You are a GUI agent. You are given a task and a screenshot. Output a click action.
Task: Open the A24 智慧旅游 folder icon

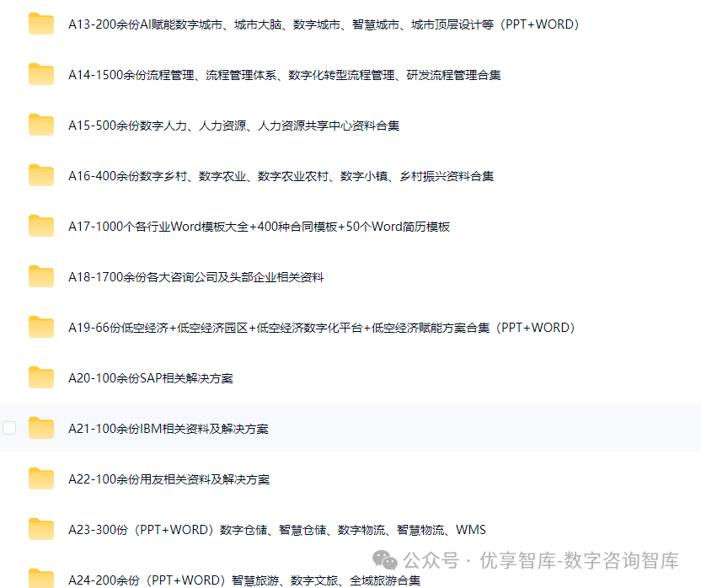(x=40, y=580)
